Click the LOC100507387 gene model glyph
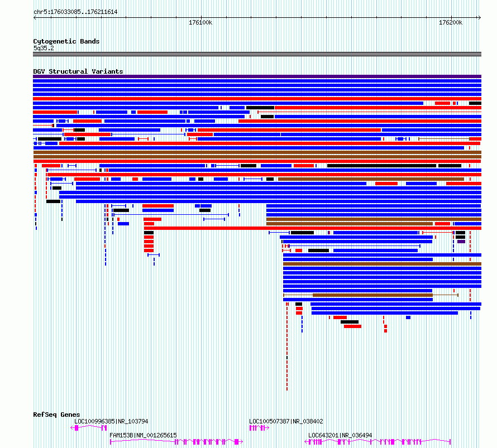The image size is (497, 448). coord(259,428)
